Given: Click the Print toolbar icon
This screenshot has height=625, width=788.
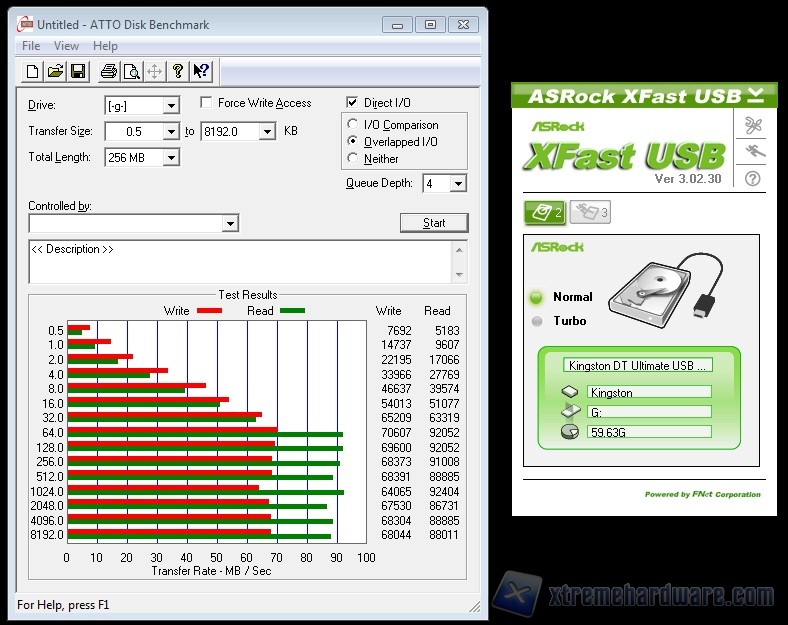Looking at the screenshot, I should [x=108, y=71].
